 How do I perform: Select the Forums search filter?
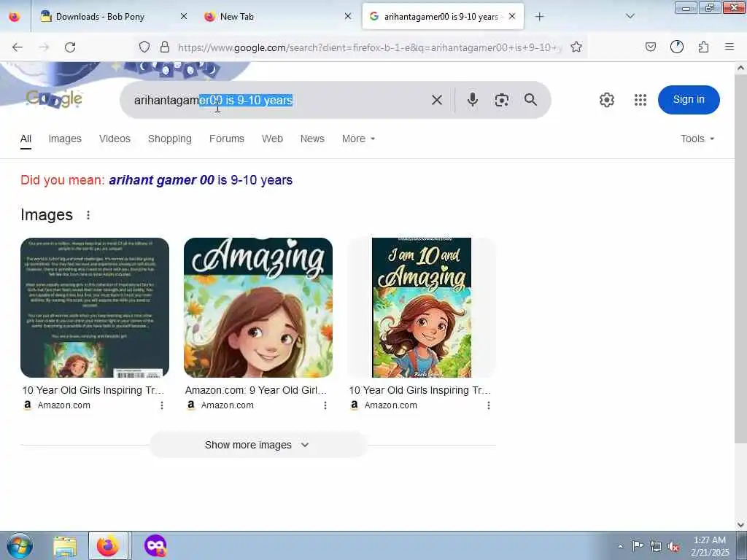pos(227,139)
